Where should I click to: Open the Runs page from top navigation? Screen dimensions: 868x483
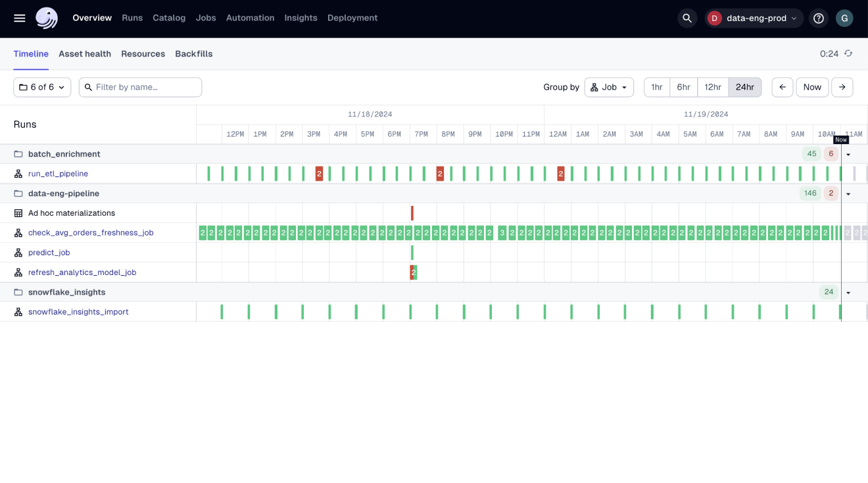(x=132, y=18)
